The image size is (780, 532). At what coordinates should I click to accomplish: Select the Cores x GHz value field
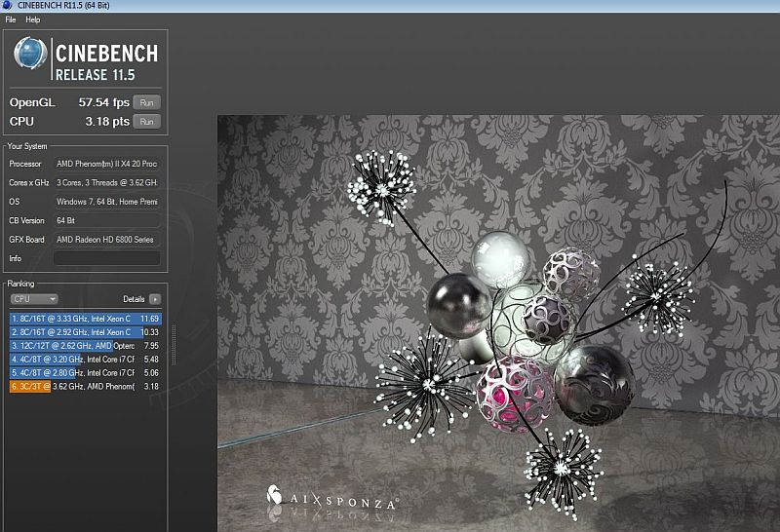(x=107, y=182)
